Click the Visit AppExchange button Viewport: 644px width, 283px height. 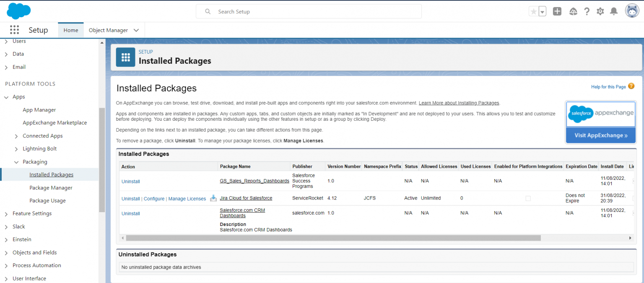[x=600, y=135]
